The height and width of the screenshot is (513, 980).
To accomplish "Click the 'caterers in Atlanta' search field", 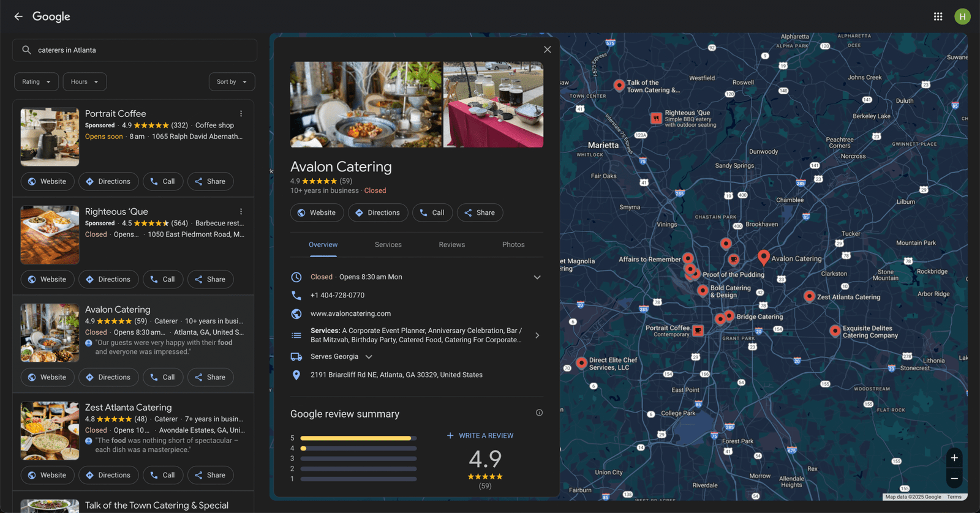I will tap(135, 50).
